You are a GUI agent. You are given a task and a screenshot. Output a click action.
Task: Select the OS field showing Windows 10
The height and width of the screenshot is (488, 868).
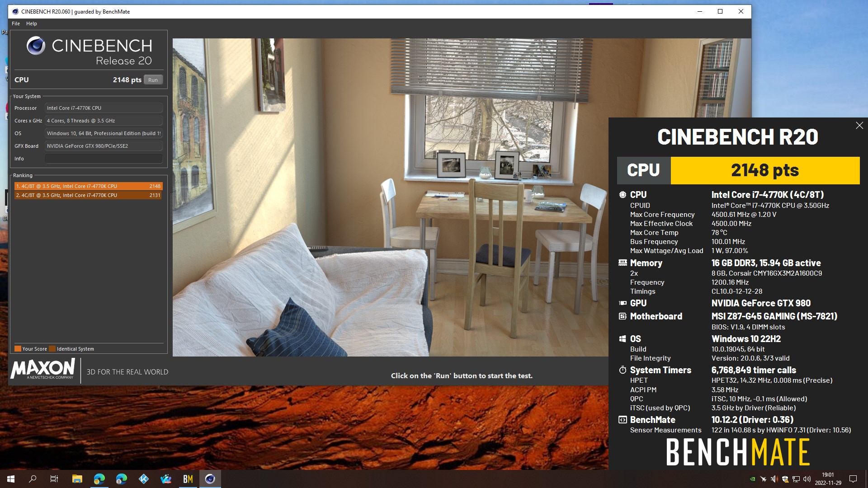(104, 133)
